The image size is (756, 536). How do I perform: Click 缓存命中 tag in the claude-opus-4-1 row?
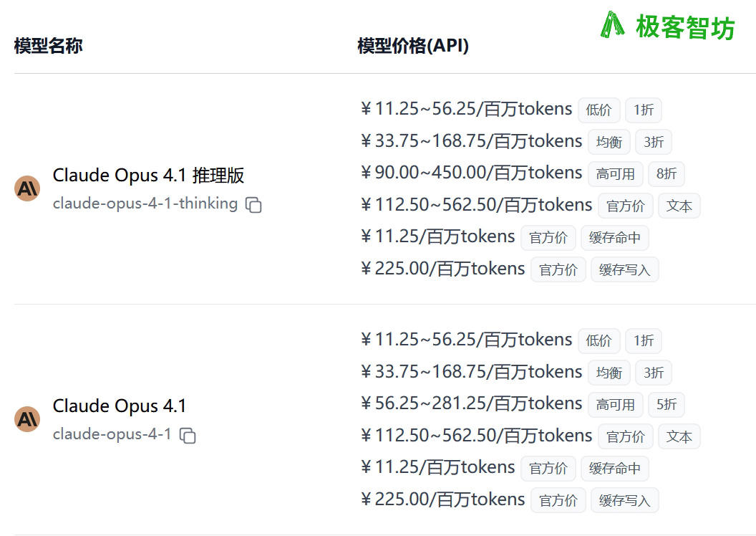[x=615, y=469]
